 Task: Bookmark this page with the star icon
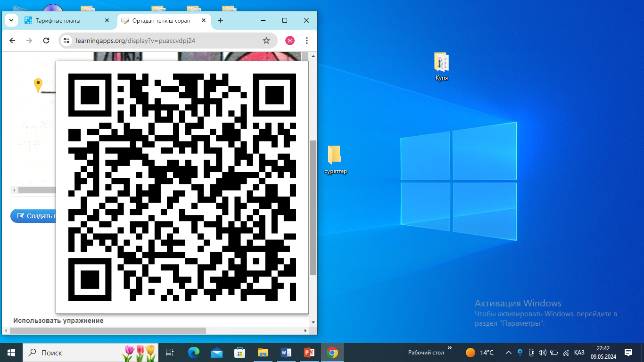click(x=266, y=41)
